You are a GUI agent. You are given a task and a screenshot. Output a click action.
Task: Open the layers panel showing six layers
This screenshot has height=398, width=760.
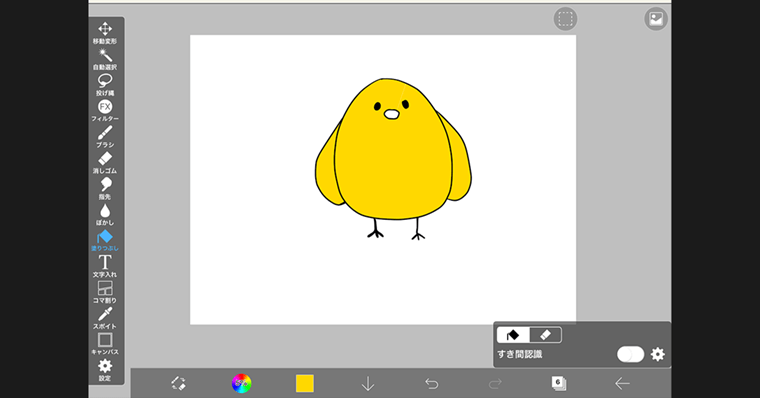pyautogui.click(x=558, y=383)
